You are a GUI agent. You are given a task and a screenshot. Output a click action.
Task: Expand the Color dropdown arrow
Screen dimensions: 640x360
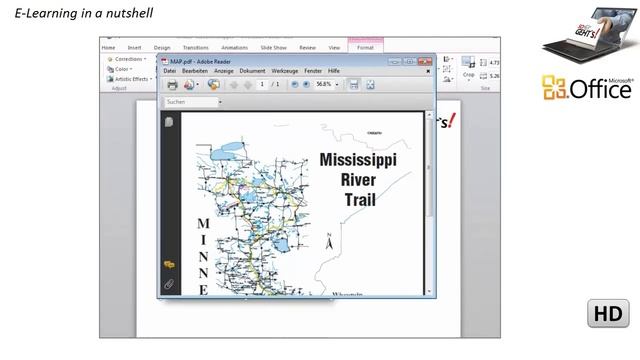[x=131, y=69]
